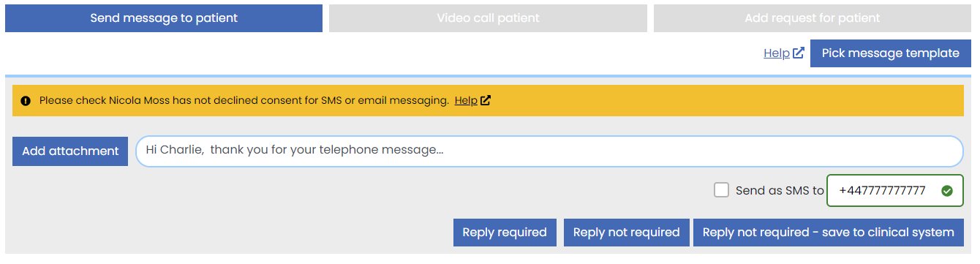The image size is (980, 264).
Task: Open Help link in the SMS consent banner
Action: coord(466,101)
